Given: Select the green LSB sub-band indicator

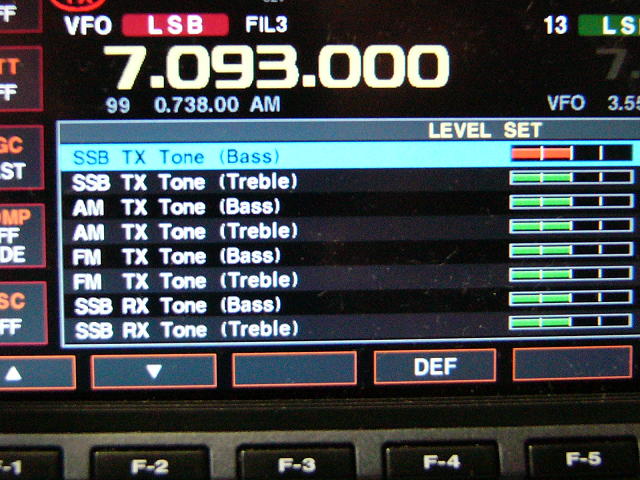Looking at the screenshot, I should (x=608, y=25).
